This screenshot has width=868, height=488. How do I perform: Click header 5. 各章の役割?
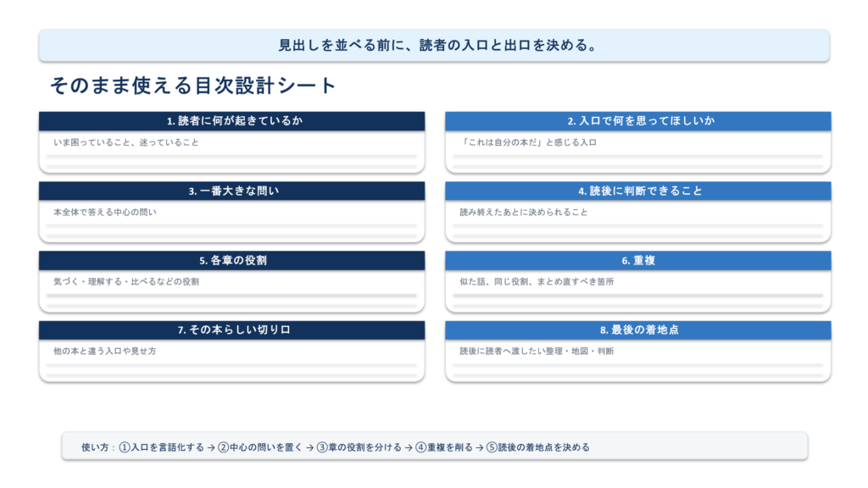pos(233,261)
